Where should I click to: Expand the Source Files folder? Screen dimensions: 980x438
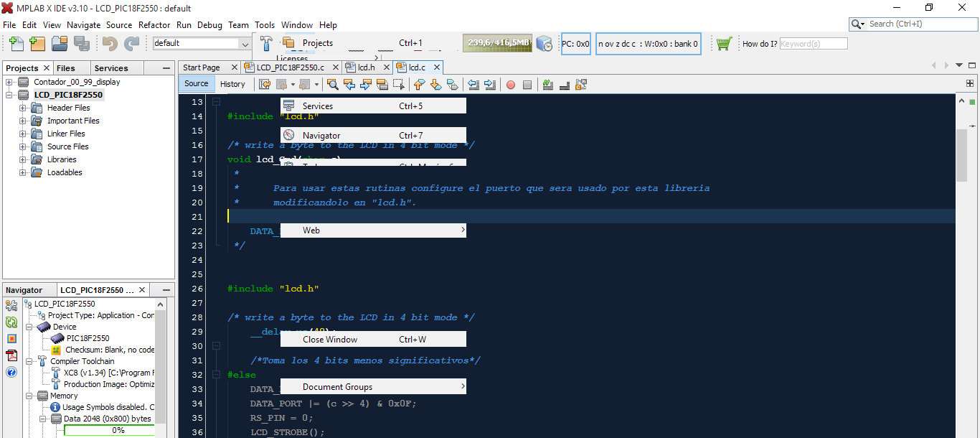22,146
